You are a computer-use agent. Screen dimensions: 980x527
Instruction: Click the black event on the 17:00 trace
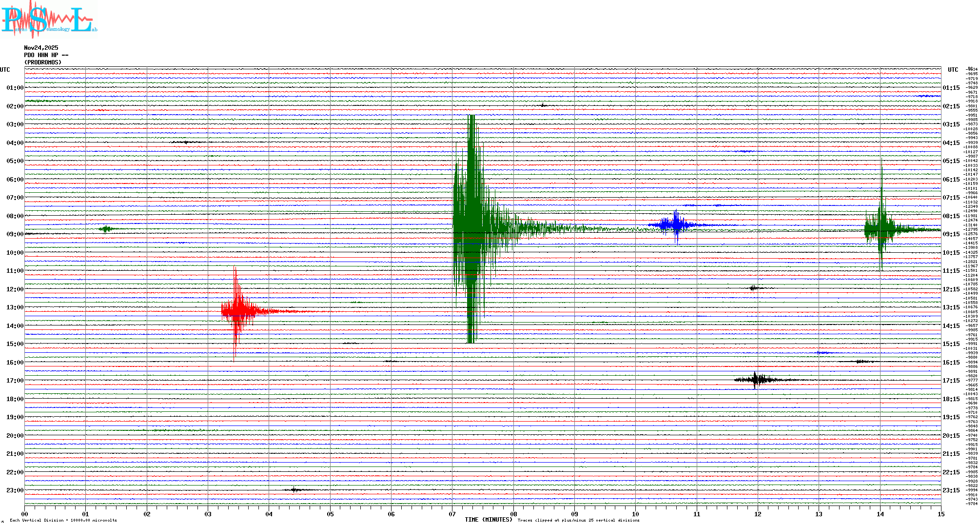755,380
